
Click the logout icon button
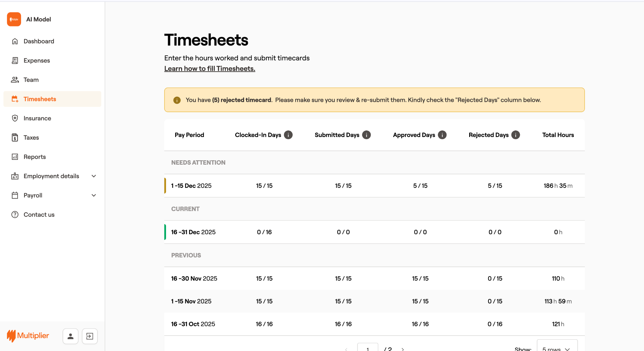point(90,336)
